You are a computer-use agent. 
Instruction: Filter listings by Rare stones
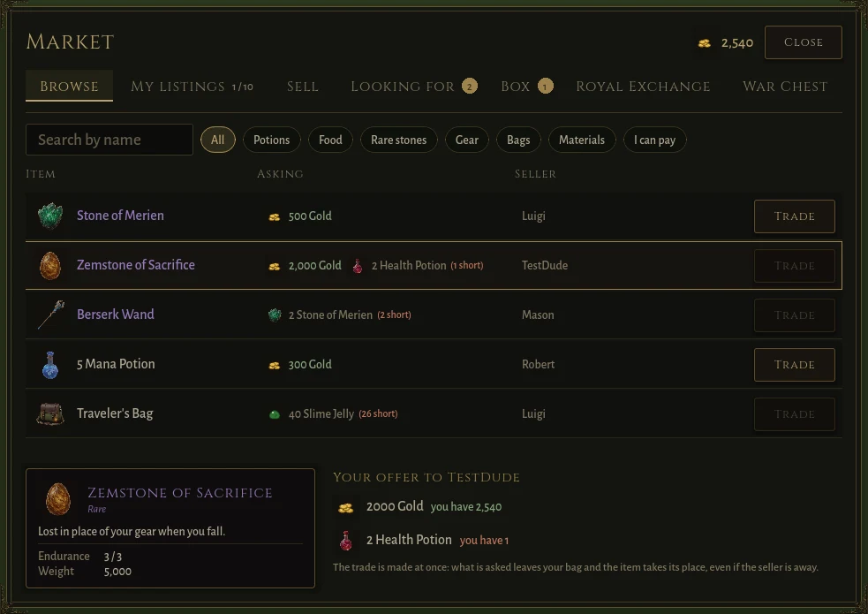(398, 140)
